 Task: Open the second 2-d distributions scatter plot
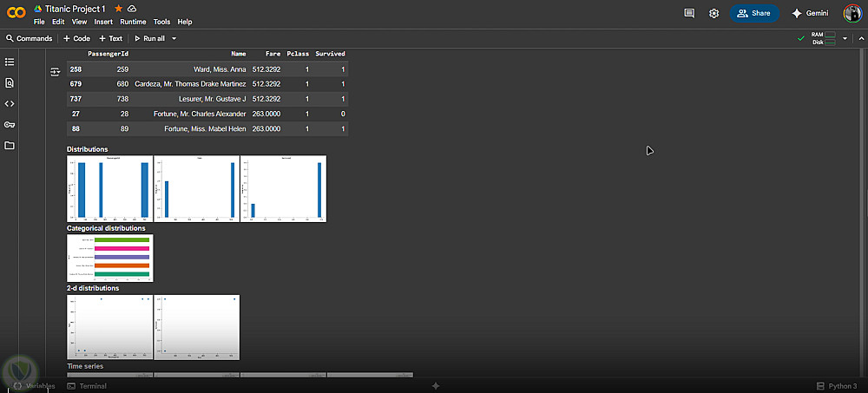[196, 327]
